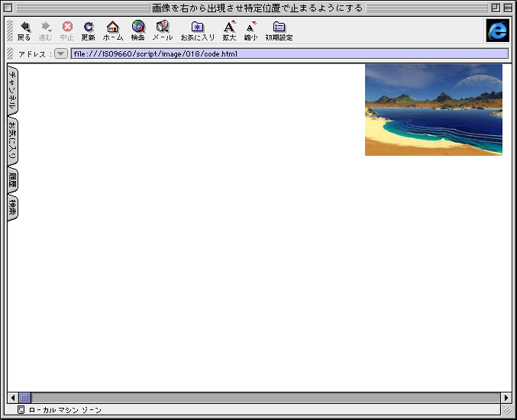517x420 pixels.
Task: Click the ローカル マシン ゾーン status icon
Action: click(x=21, y=410)
